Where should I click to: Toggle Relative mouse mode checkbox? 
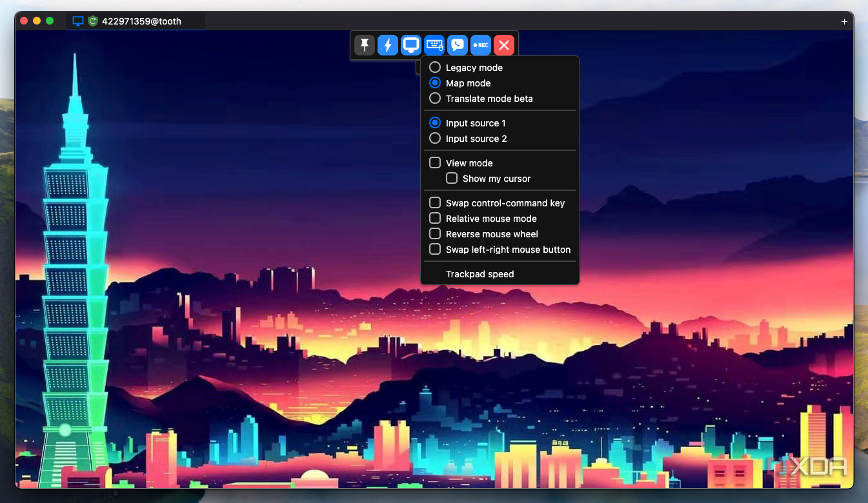point(435,219)
